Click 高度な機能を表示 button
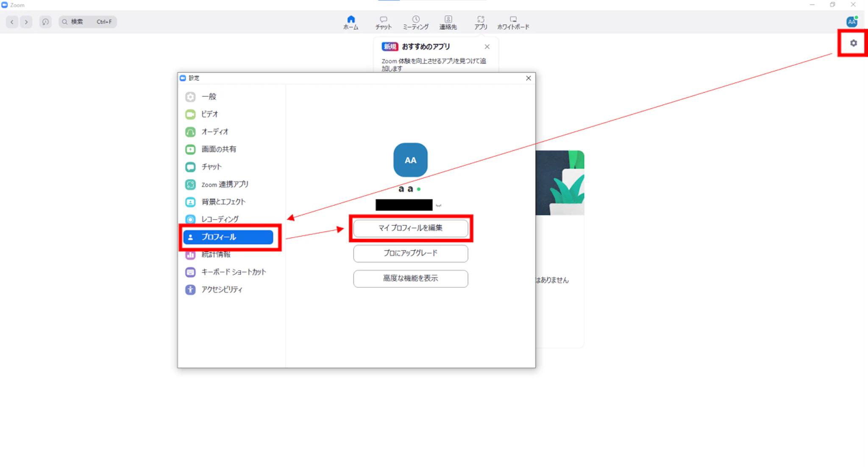This screenshot has height=467, width=868. pyautogui.click(x=410, y=278)
